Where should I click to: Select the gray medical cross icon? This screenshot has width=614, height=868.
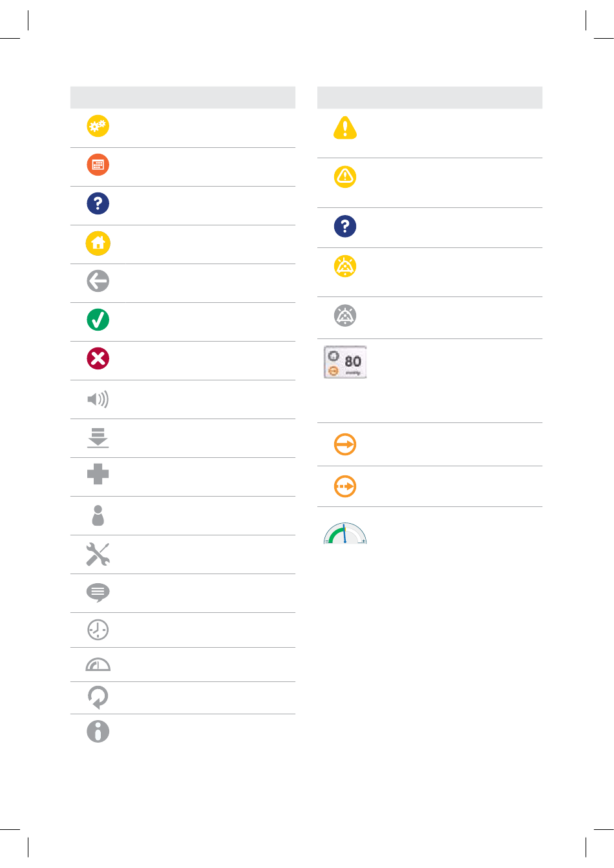click(x=98, y=475)
